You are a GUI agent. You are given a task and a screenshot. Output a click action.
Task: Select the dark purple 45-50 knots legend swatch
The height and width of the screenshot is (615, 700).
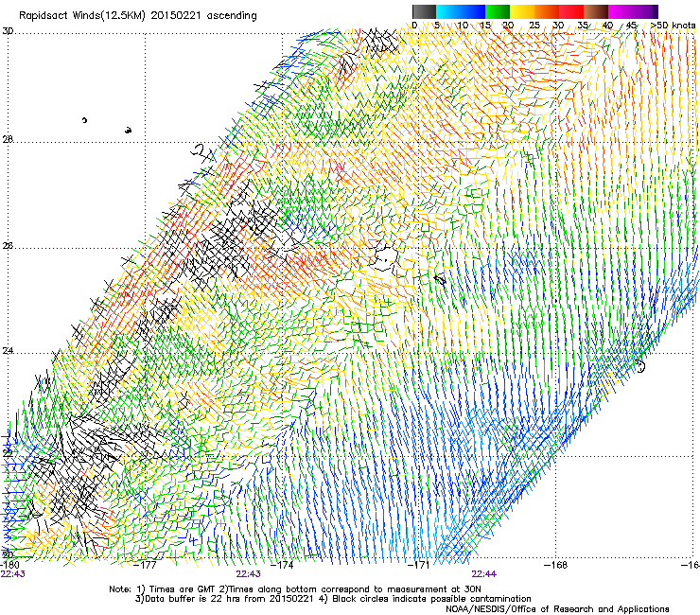[x=645, y=11]
